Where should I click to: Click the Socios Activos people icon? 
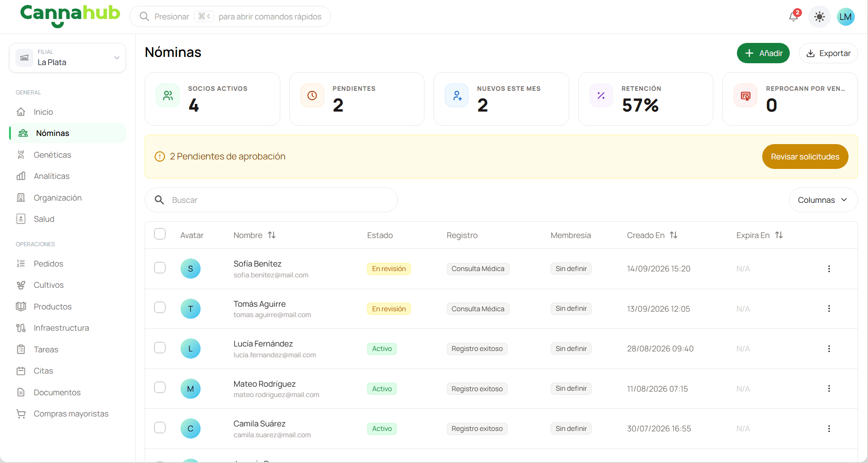click(168, 95)
